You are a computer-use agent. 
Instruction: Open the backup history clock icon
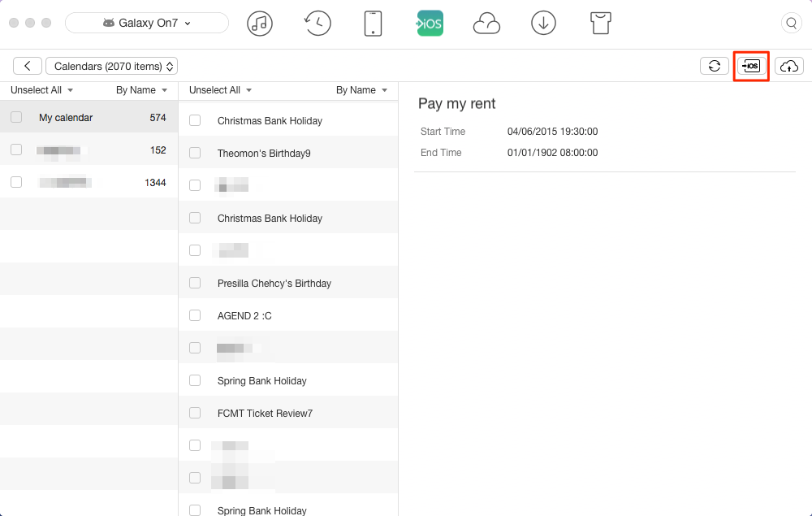[317, 24]
